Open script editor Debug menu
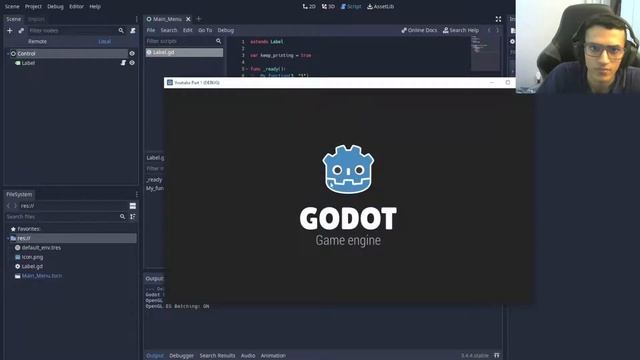 coord(226,30)
